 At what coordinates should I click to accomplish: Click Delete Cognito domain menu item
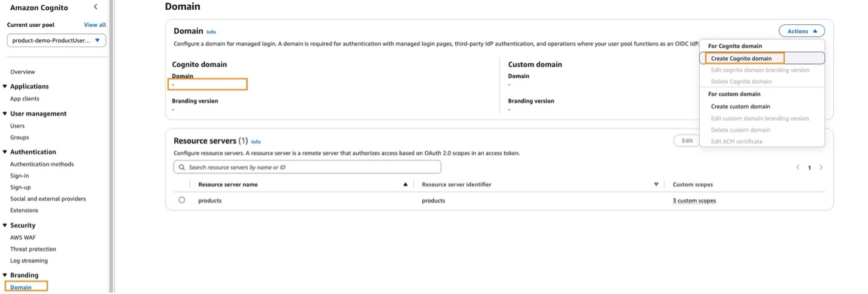(741, 81)
